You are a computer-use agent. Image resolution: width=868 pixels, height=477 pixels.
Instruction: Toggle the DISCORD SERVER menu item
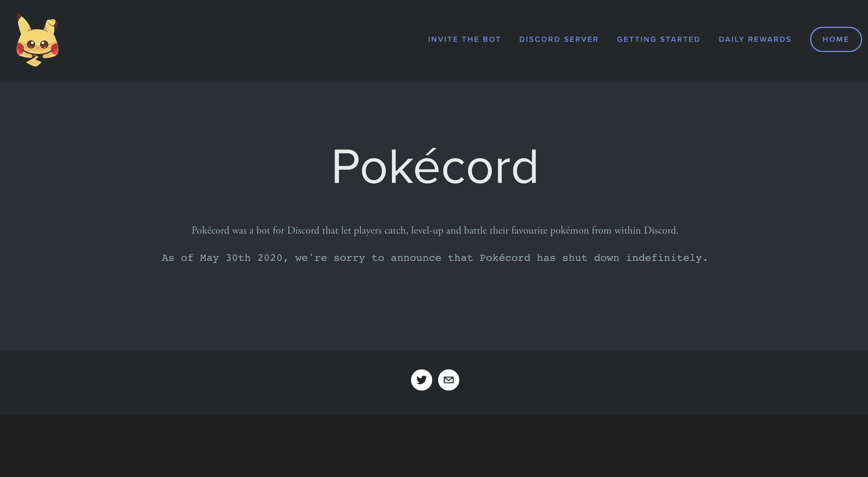[x=559, y=39]
